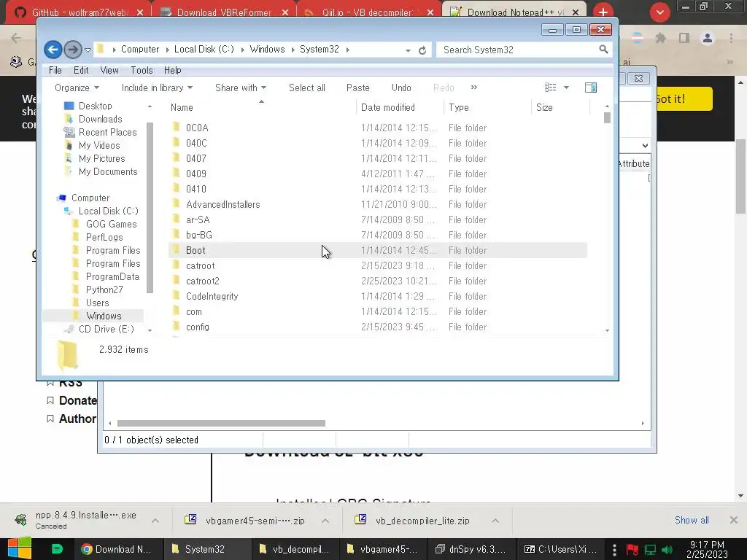Select the config folder
747x560 pixels.
(x=377, y=327)
